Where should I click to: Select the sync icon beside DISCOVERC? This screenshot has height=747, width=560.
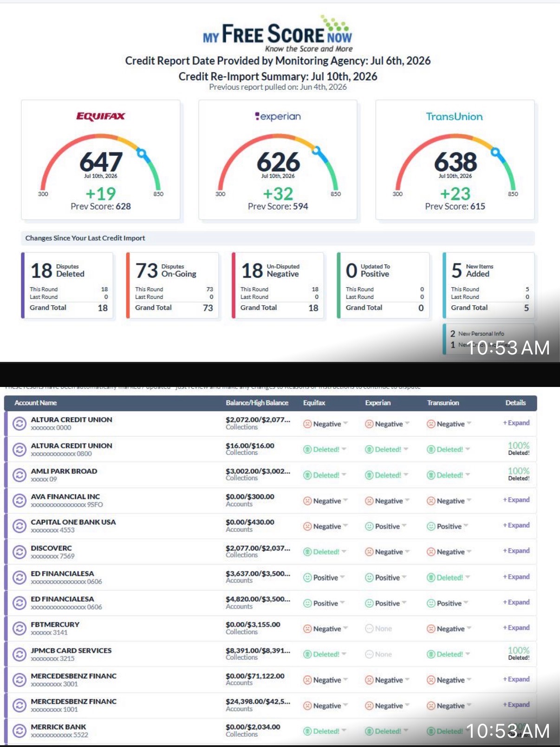(x=20, y=552)
